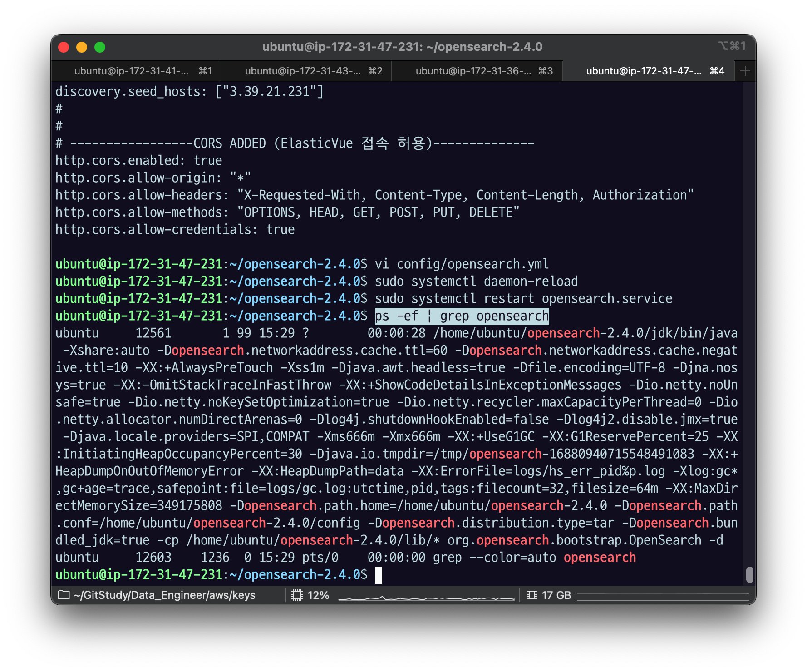Click the window title text
This screenshot has width=807, height=672.
pyautogui.click(x=402, y=47)
